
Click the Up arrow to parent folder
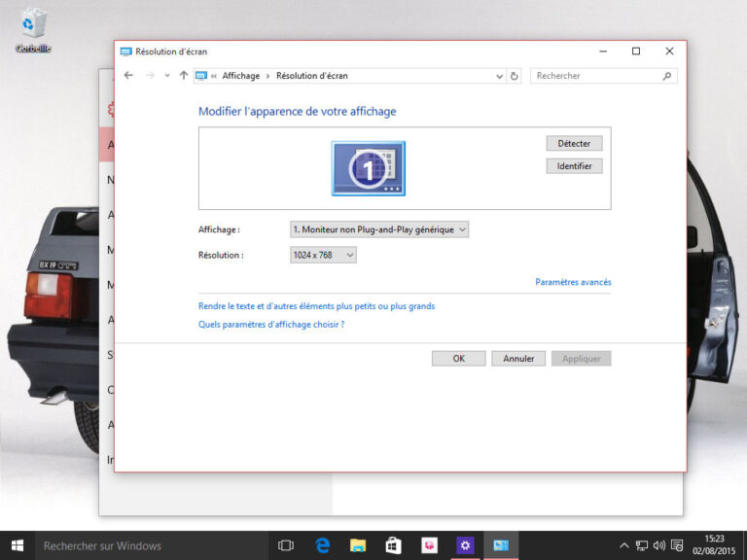point(184,76)
